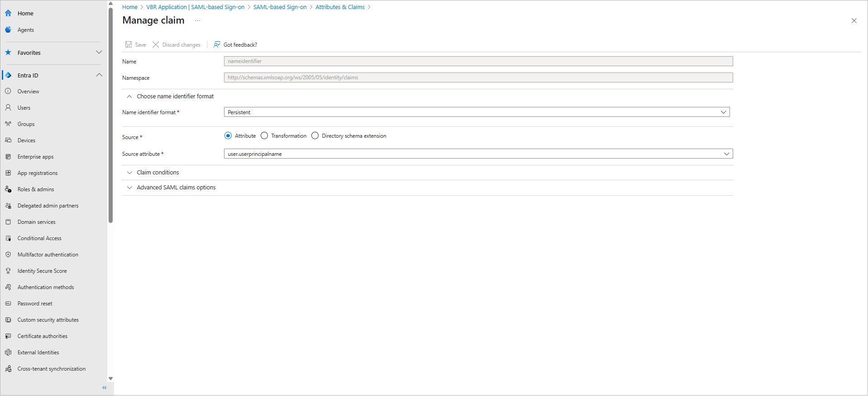Click the Got feedback? link
This screenshot has height=396, width=868.
[240, 45]
